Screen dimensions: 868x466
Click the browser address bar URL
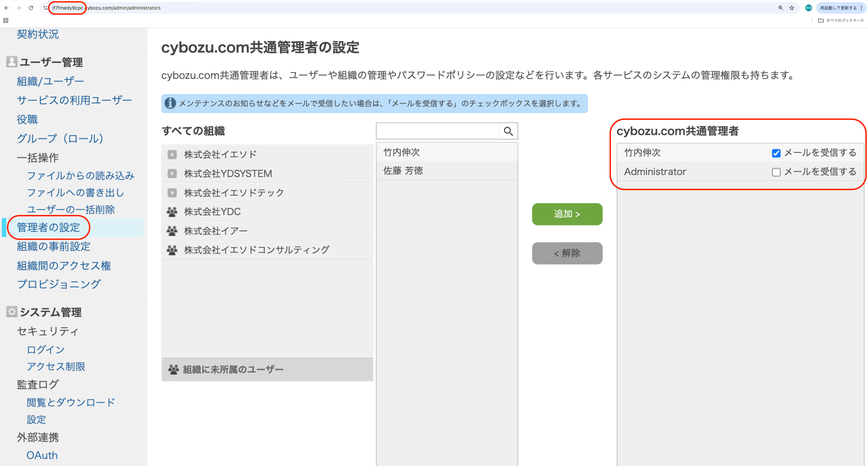point(106,8)
